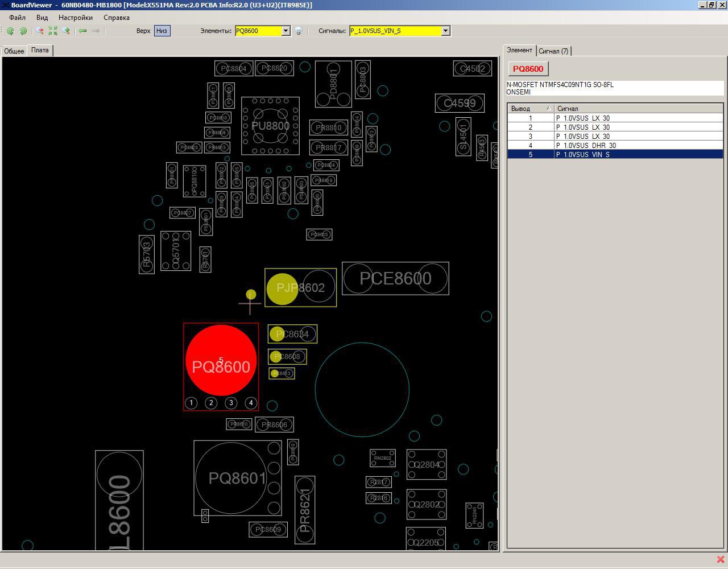The image size is (728, 569).
Task: Go back with the green left arrow
Action: pos(82,31)
